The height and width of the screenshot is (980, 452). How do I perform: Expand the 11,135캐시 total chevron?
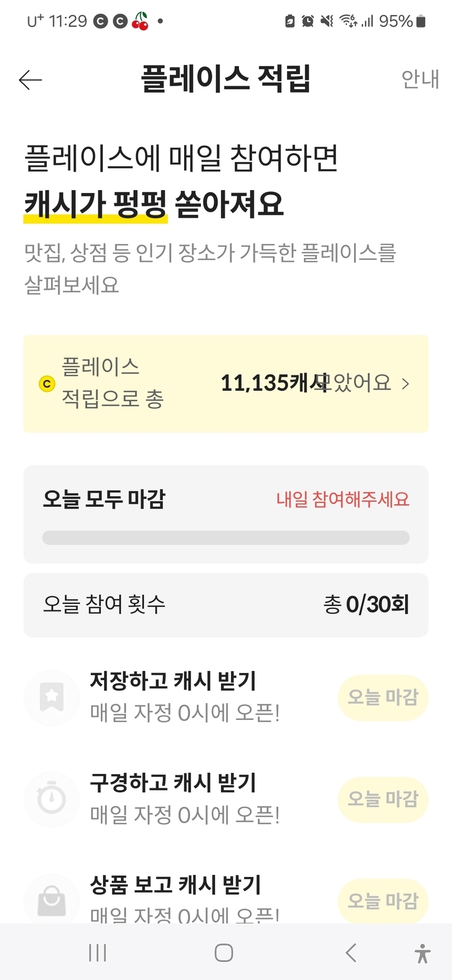(405, 384)
